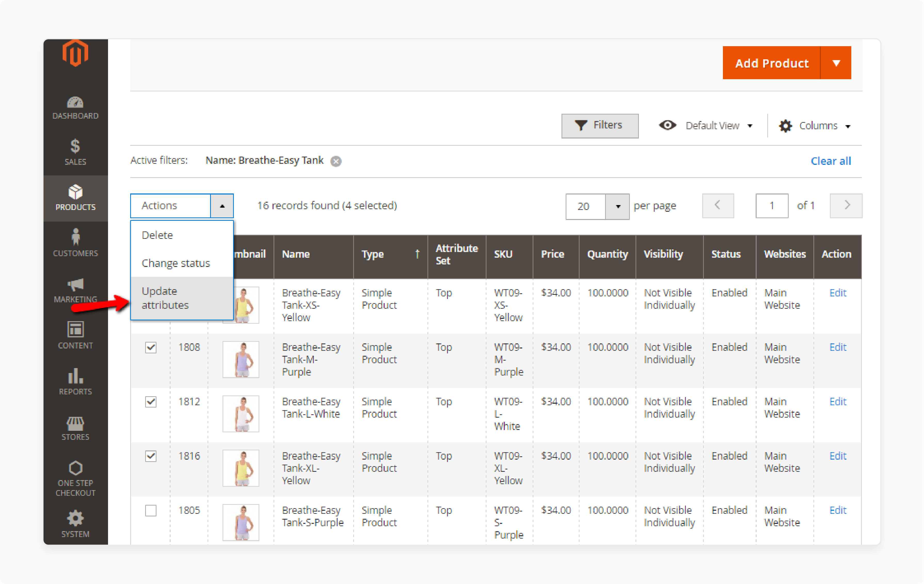
Task: Sort by the Name column header
Action: coord(313,257)
